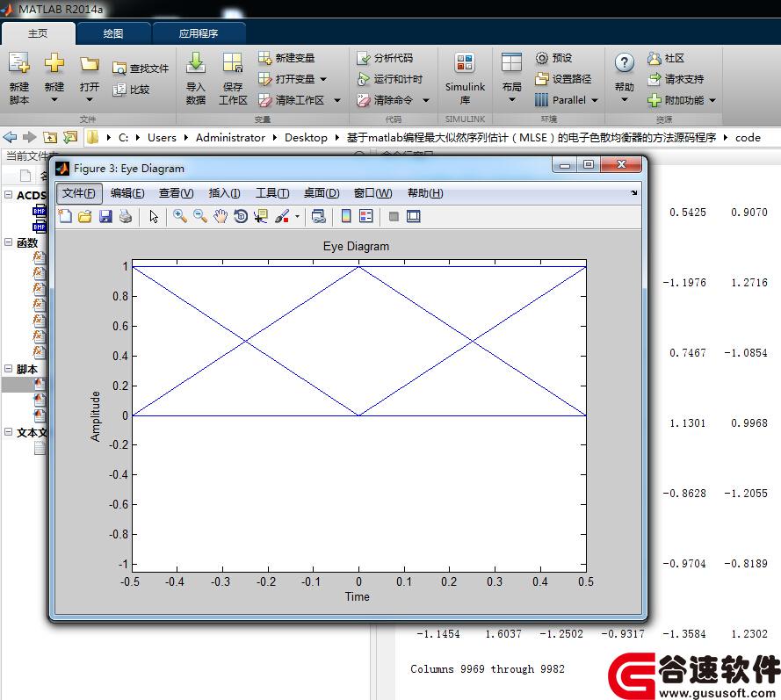Open the 插入(I) menu in Figure 3
781x700 pixels.
225,193
